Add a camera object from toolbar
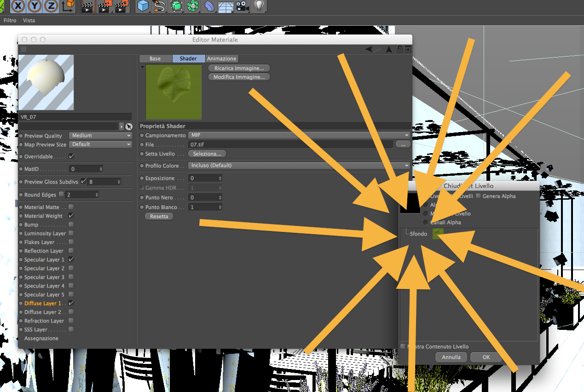This screenshot has width=584, height=392. pyautogui.click(x=242, y=6)
